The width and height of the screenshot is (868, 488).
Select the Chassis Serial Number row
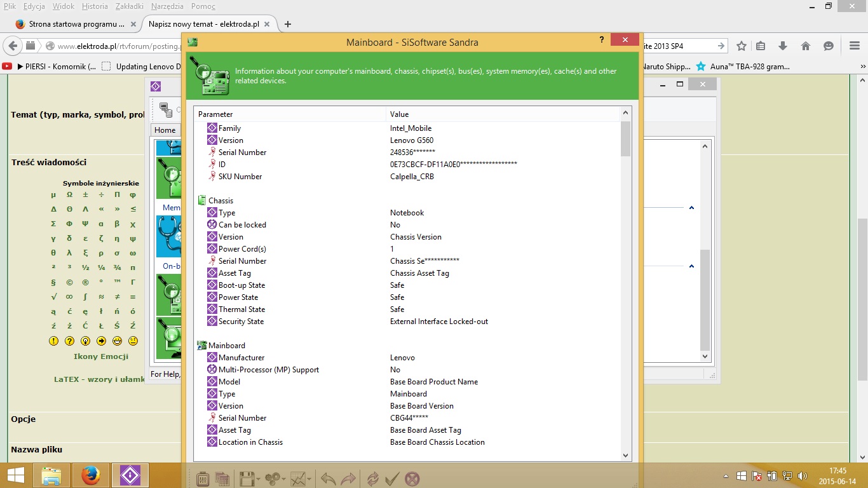(242, 261)
